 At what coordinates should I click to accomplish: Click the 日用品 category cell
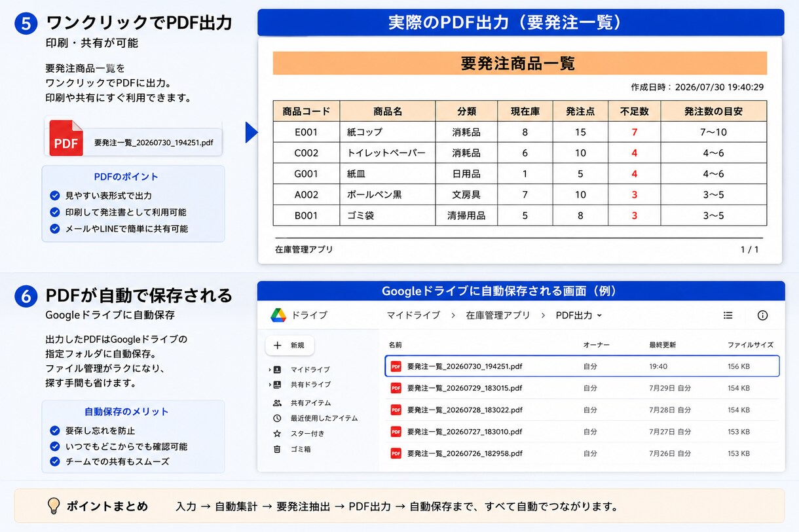[x=466, y=174]
